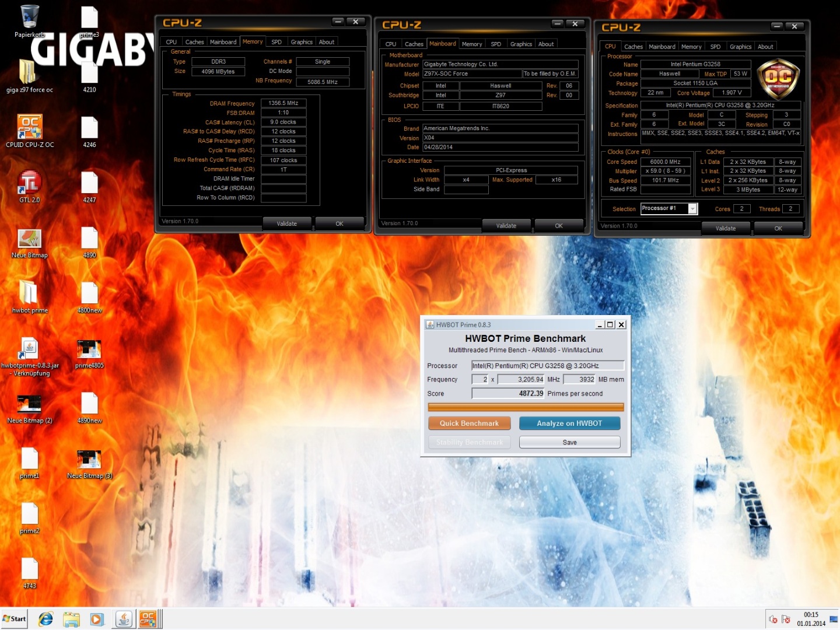Switch to Caches tab in right CPU-Z window
This screenshot has width=840, height=630.
(633, 47)
